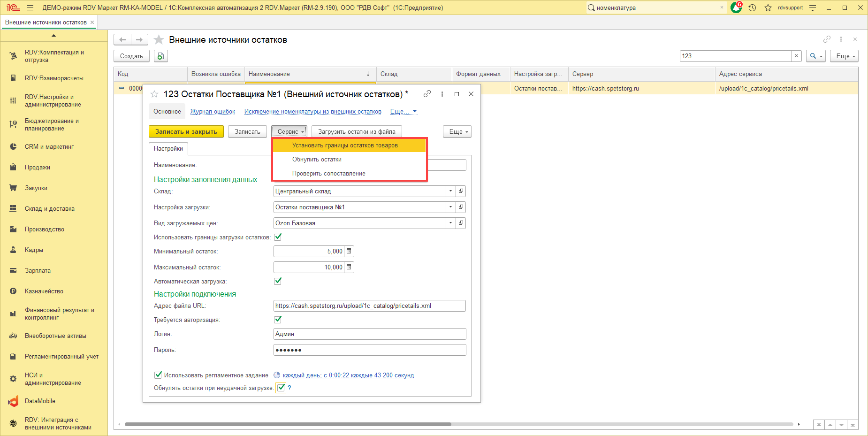Screen dimensions: 868x436
Task: Switch to Журнал ошибок tab
Action: tap(213, 112)
